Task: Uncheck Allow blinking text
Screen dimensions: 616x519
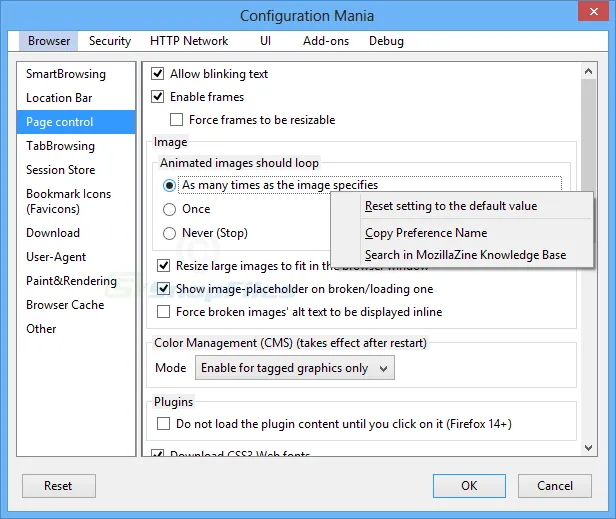Action: pyautogui.click(x=158, y=74)
